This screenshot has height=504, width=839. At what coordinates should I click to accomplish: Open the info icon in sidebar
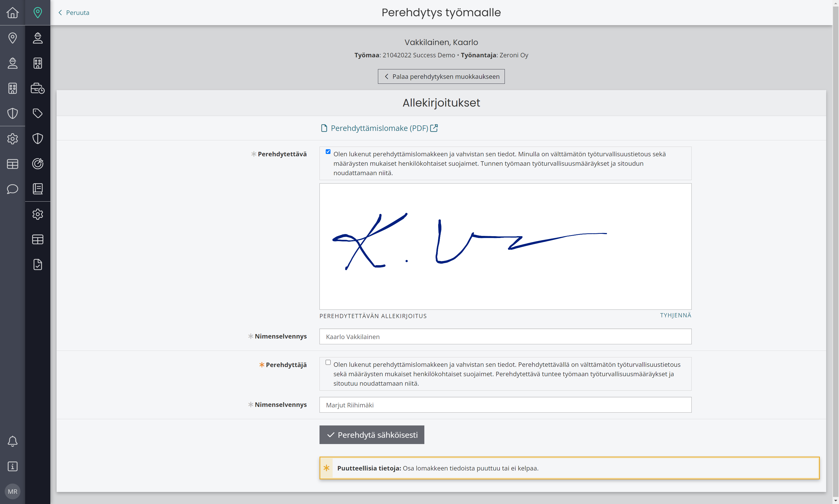point(13,466)
